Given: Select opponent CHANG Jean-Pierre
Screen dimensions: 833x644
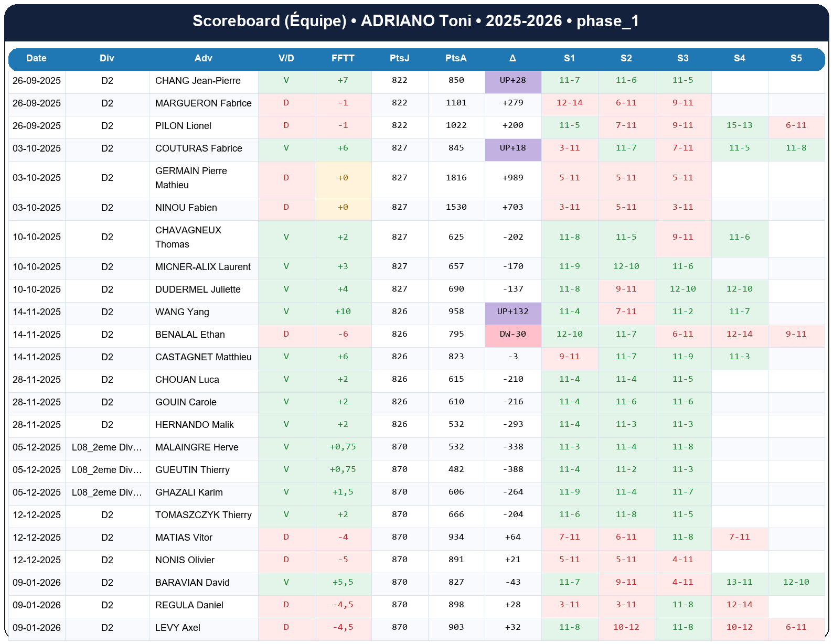Looking at the screenshot, I should pyautogui.click(x=198, y=81).
